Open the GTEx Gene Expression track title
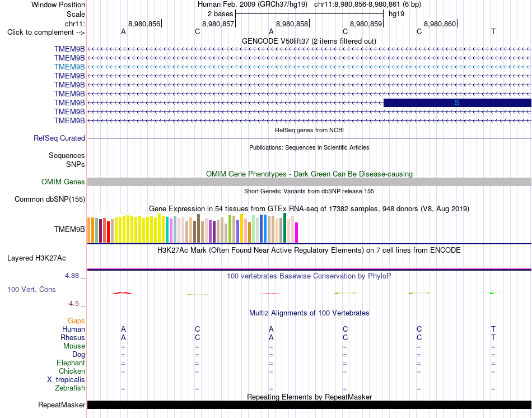Viewport: 532px width, 418px height. pos(309,209)
